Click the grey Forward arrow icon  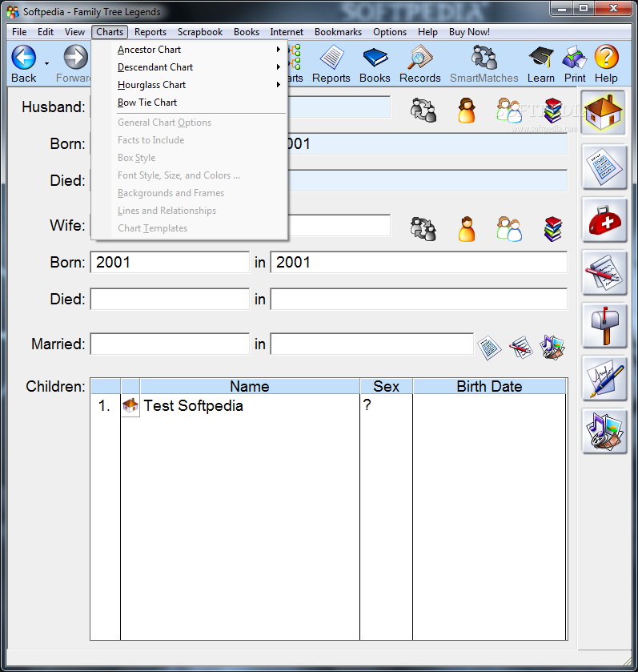point(76,58)
